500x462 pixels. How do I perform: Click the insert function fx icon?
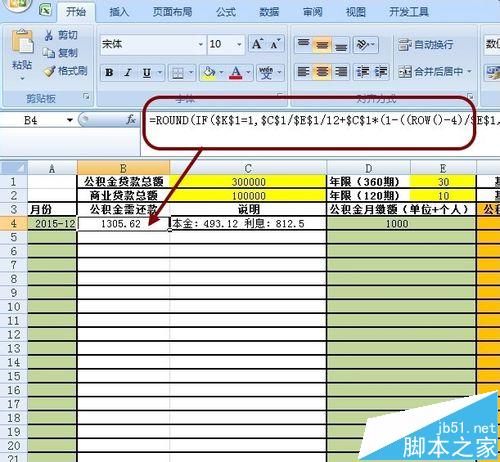pyautogui.click(x=131, y=119)
